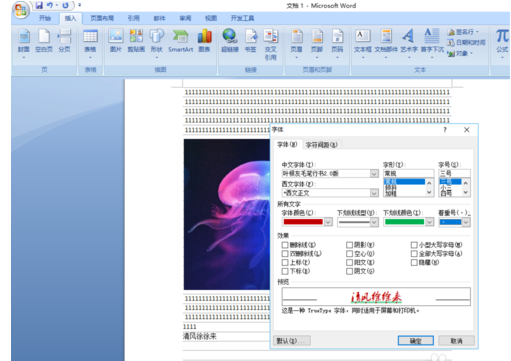This screenshot has height=361, width=511.
Task: Open the underline color dropdown arrow
Action: coord(430,222)
